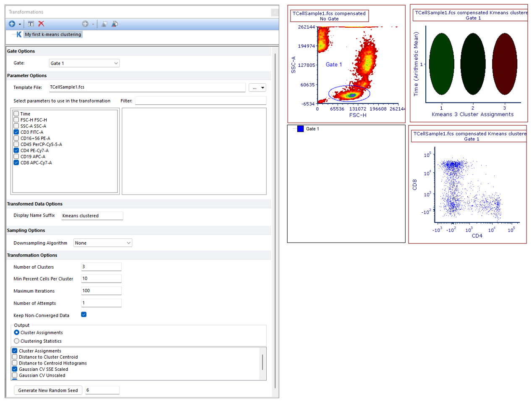Click Generate New Random Seed button
The width and height of the screenshot is (532, 404).
click(x=48, y=390)
